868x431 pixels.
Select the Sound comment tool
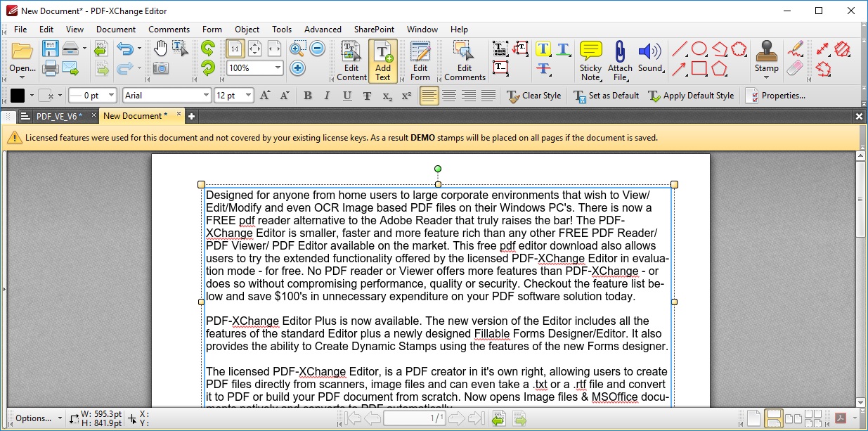point(650,56)
